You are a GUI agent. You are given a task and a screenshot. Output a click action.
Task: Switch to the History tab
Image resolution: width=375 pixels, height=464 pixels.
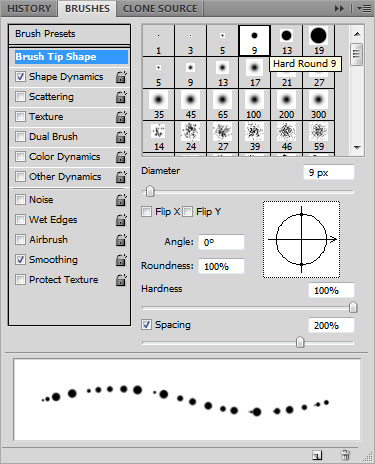29,9
